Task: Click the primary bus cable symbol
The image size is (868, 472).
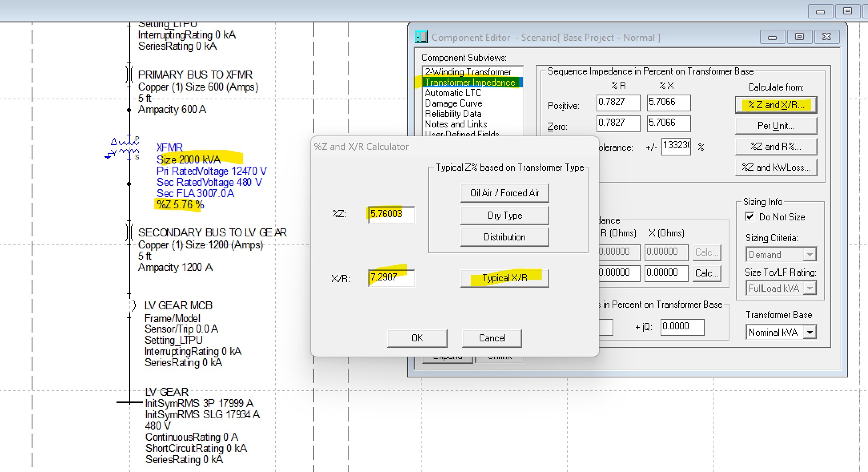Action: 129,75
